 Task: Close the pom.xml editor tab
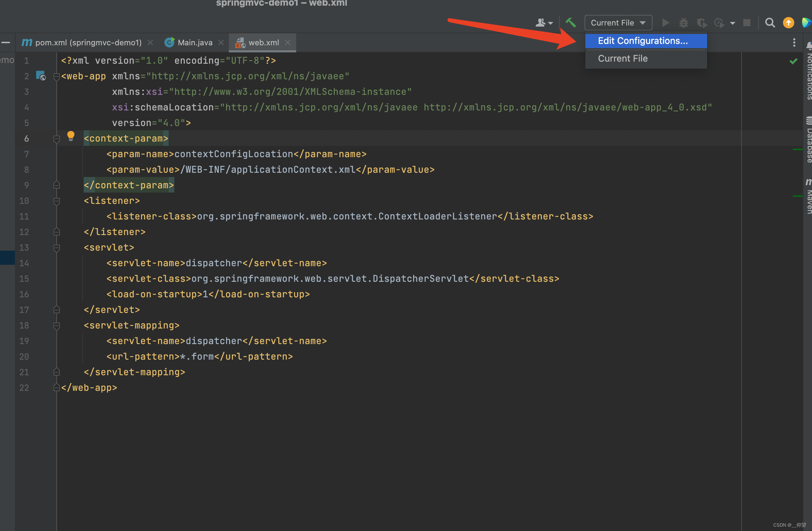150,42
